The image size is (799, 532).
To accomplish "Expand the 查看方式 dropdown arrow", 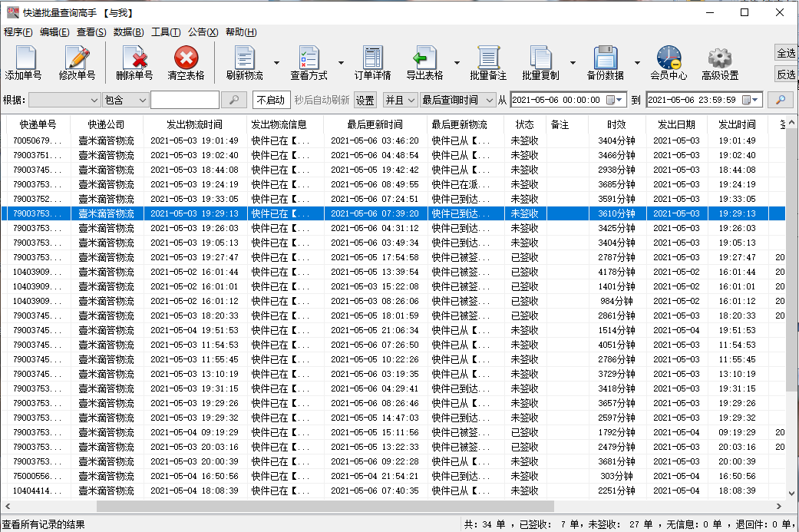I will click(x=341, y=63).
